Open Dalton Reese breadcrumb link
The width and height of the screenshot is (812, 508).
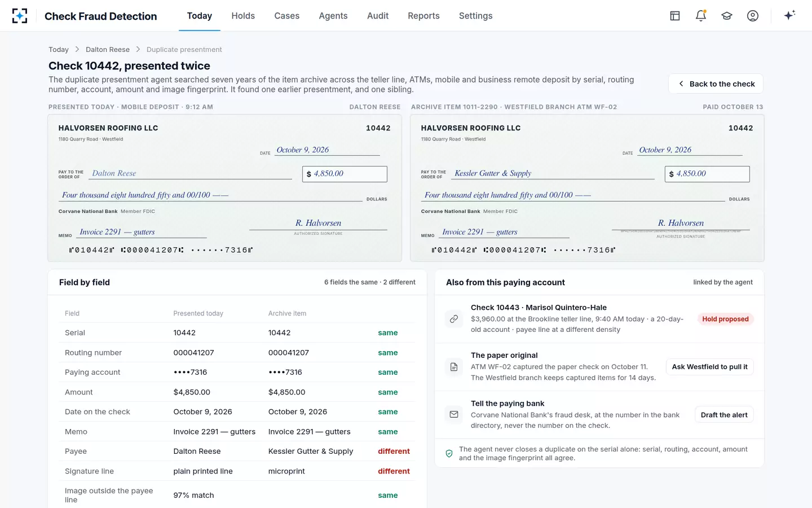[108, 50]
